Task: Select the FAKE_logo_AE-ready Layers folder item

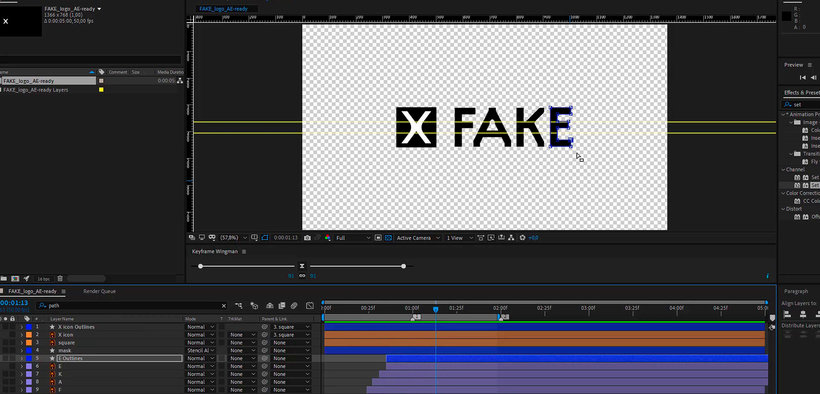Action: point(36,90)
